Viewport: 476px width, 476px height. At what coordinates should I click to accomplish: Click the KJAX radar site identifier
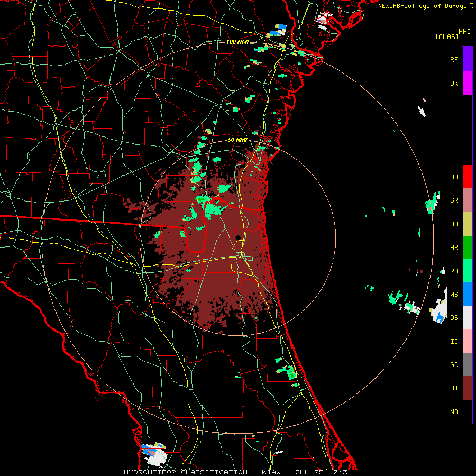click(271, 472)
